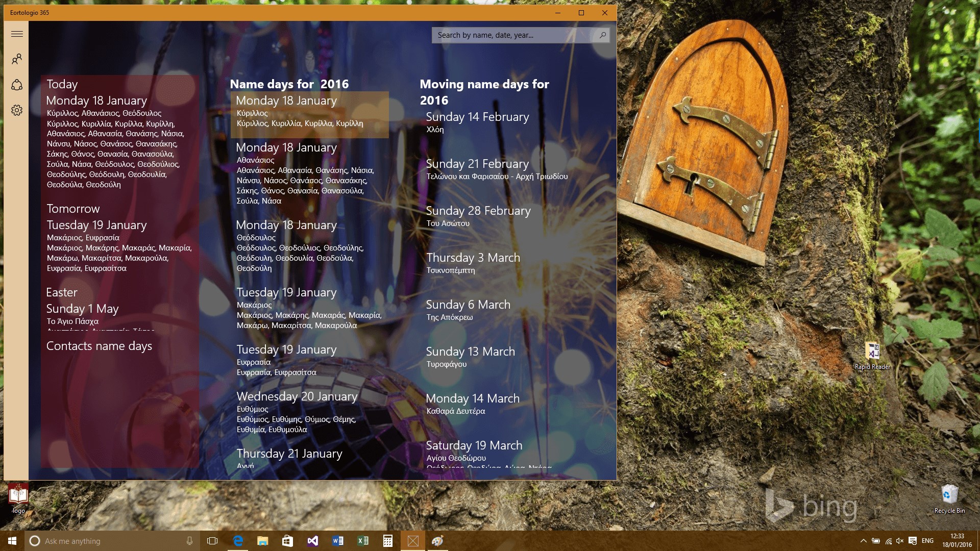980x551 pixels.
Task: Select Thursday 3 March Τσικνοπέμπτη entry
Action: (x=473, y=263)
